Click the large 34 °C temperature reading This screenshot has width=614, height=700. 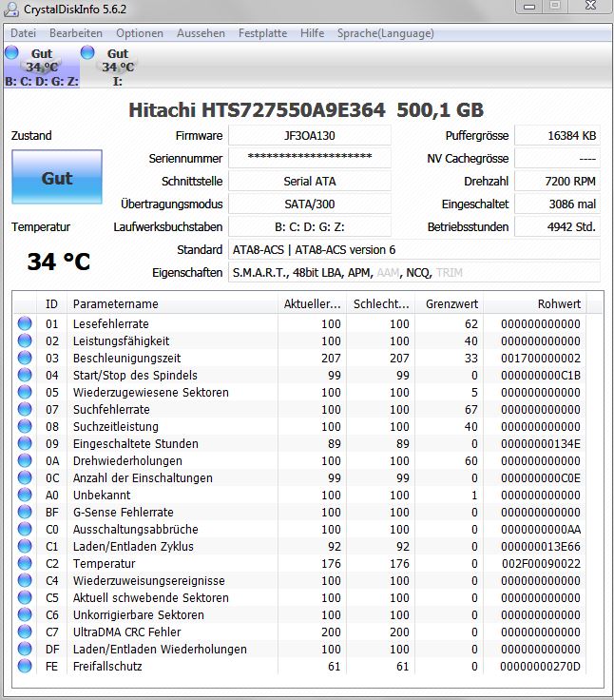(x=59, y=262)
